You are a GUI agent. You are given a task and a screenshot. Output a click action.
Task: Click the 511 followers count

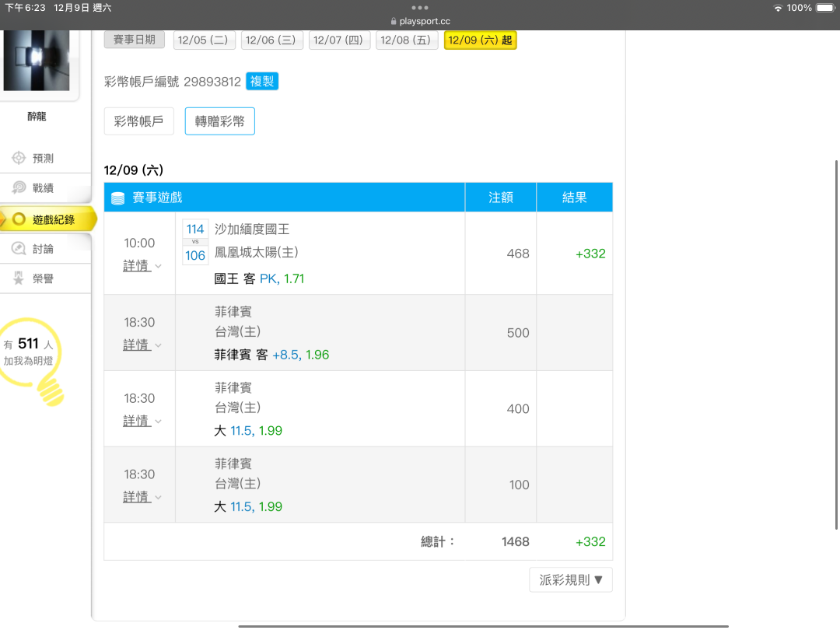click(29, 344)
